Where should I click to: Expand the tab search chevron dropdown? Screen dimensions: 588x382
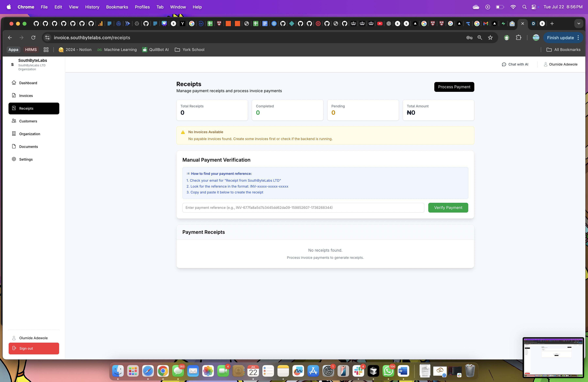579,24
